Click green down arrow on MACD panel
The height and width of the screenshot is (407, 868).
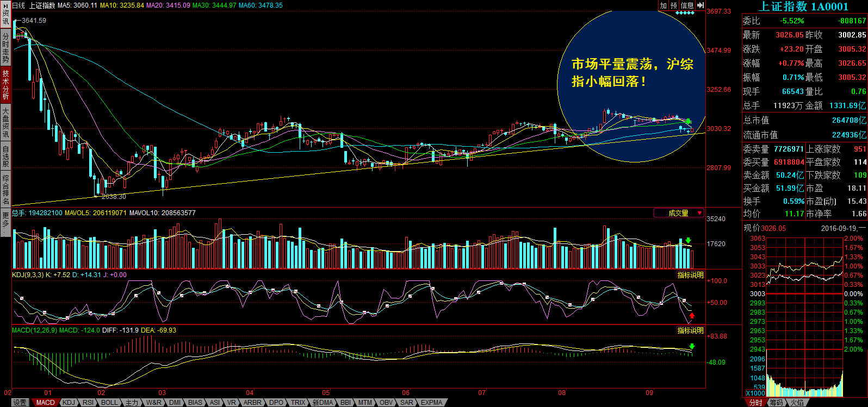click(692, 346)
